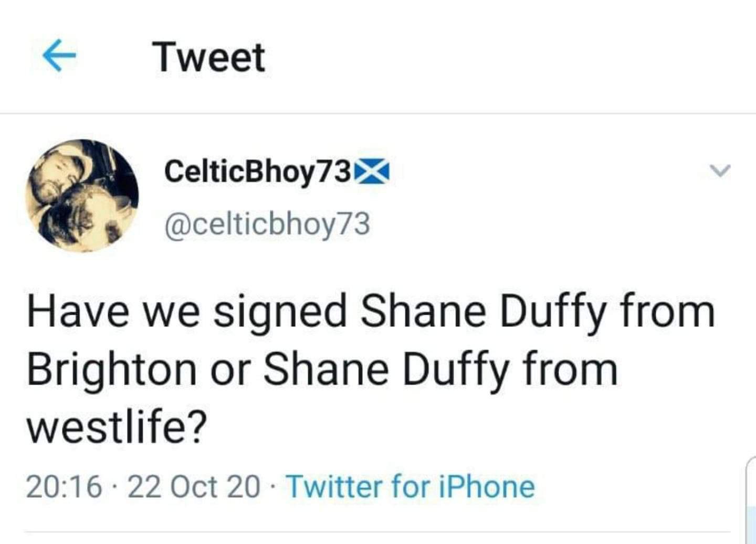Click the partial panel at the right edge
This screenshot has width=756, height=544.
pos(751,498)
